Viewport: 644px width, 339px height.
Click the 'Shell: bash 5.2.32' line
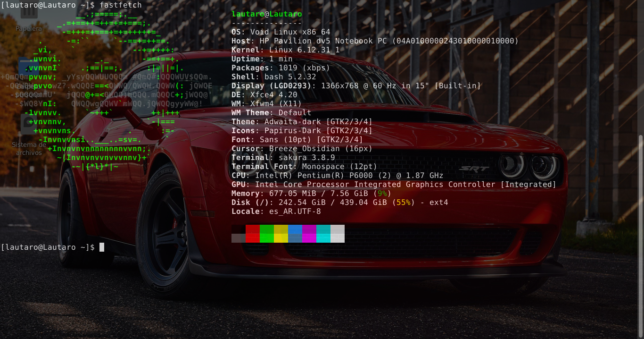274,76
